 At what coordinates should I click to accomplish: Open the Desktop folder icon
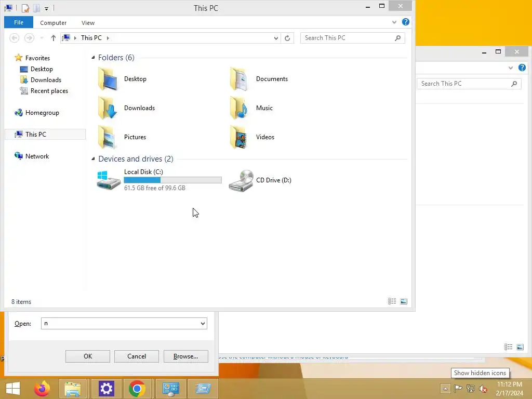pos(108,79)
